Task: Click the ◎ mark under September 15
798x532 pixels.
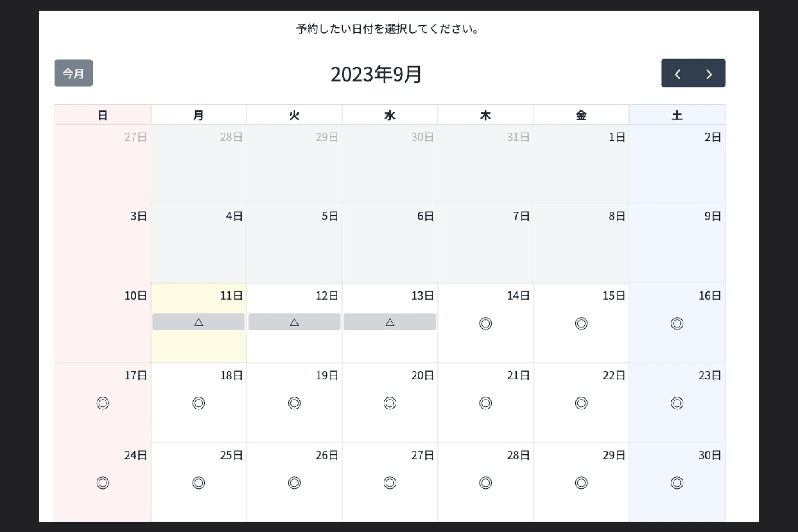Action: [x=581, y=323]
